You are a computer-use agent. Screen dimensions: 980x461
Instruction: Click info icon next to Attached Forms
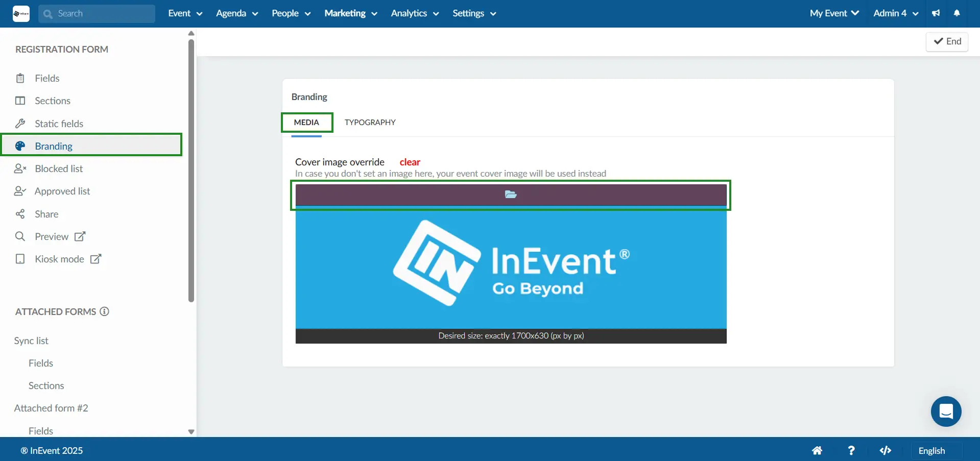click(104, 311)
